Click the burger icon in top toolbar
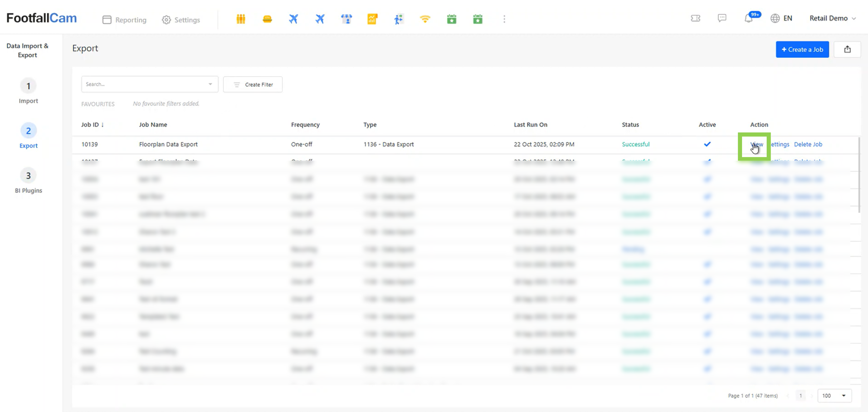This screenshot has height=412, width=868. click(x=267, y=19)
